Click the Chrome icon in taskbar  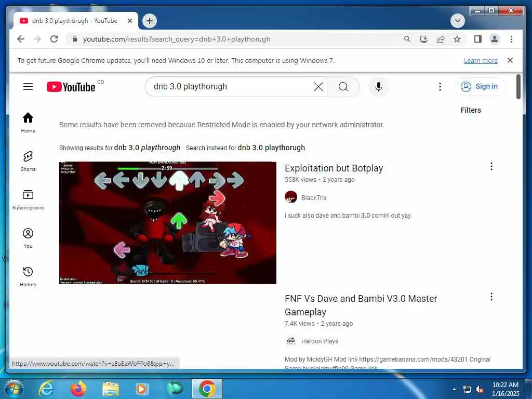[207, 389]
